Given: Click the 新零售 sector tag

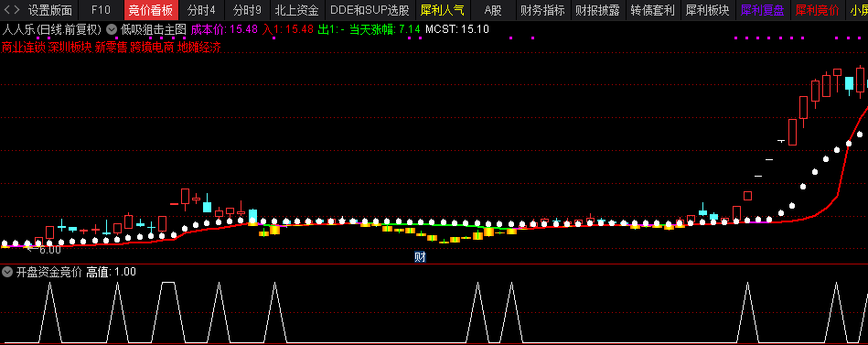Looking at the screenshot, I should point(111,48).
